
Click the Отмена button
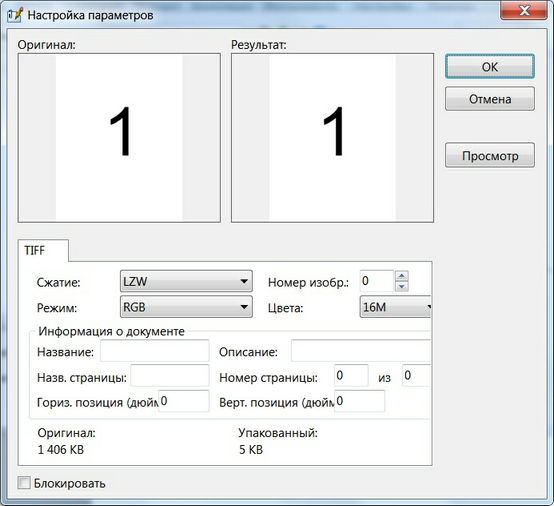(490, 99)
